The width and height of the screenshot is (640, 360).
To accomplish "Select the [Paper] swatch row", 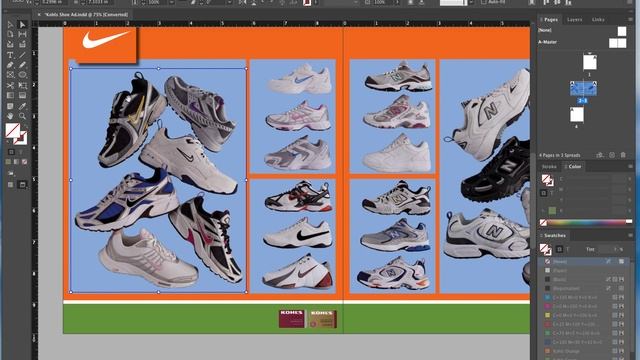I will pyautogui.click(x=584, y=271).
